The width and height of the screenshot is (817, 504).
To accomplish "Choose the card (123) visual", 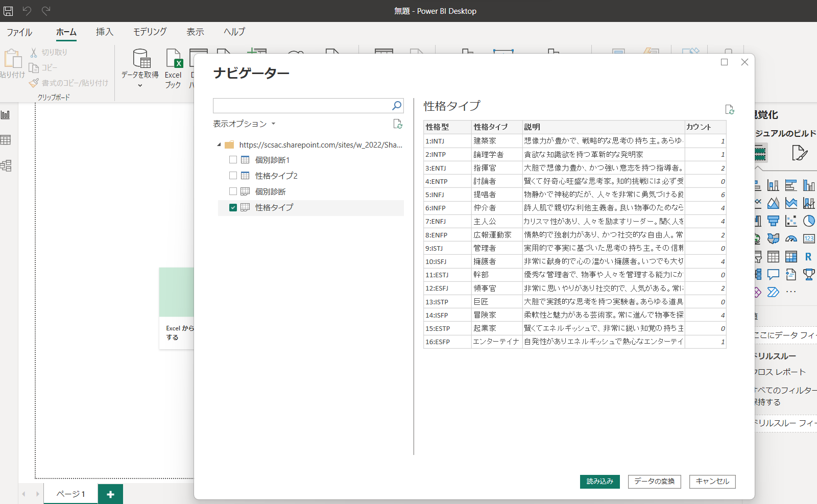I will 808,238.
